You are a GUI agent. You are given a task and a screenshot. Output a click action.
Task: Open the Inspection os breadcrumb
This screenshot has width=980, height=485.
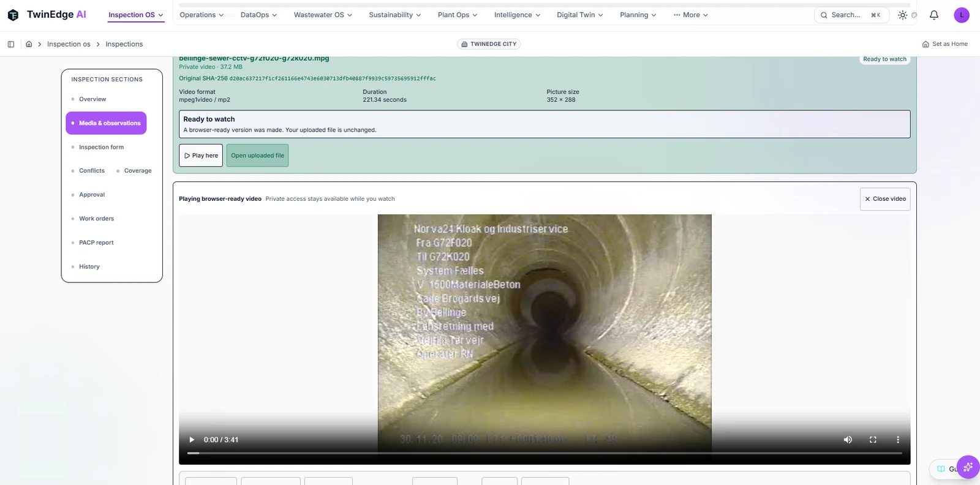tap(69, 44)
